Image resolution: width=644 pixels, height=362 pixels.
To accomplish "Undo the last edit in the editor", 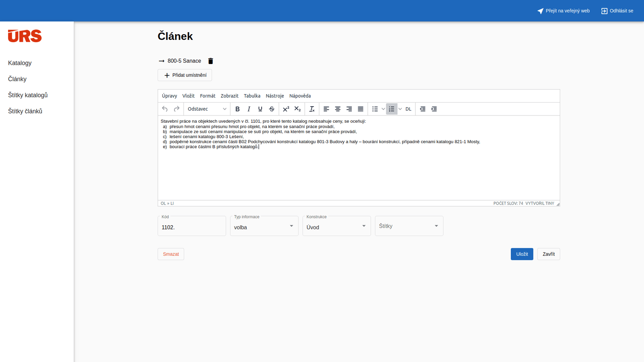I will tap(165, 109).
